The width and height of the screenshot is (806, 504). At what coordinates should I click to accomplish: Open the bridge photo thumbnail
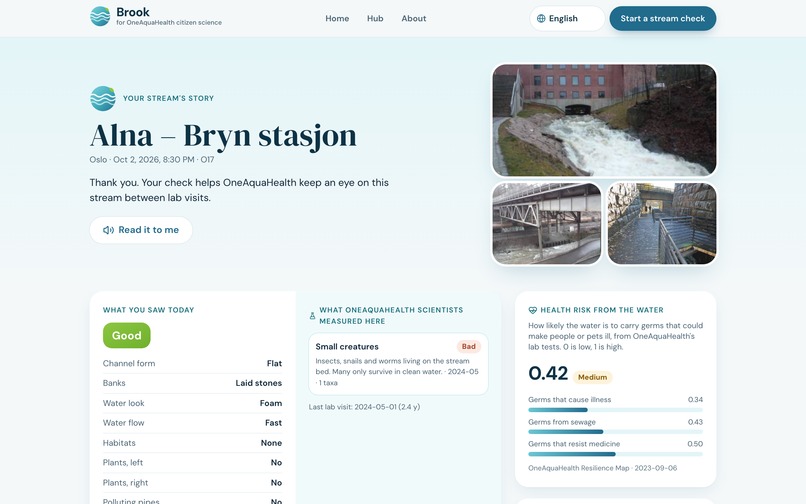click(x=546, y=224)
